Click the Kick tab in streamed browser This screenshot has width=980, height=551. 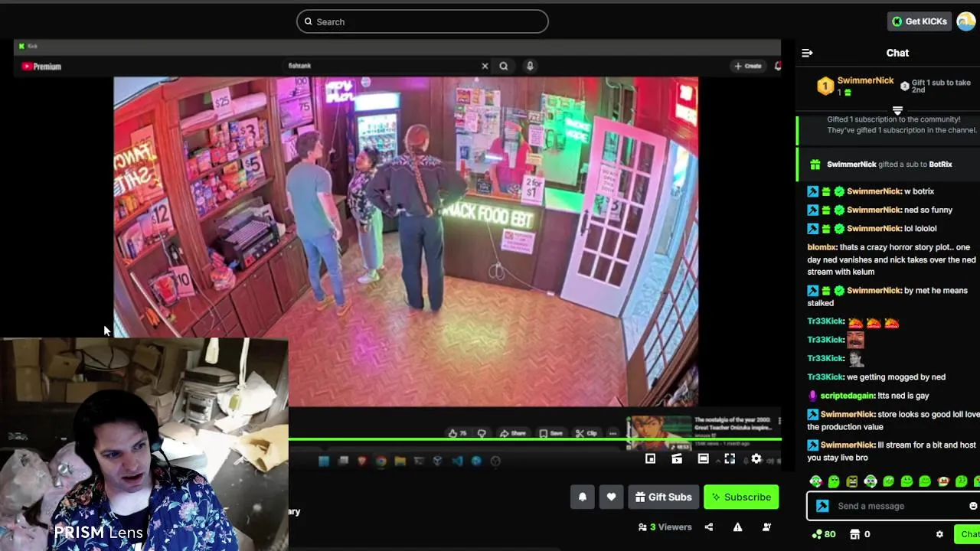[x=28, y=47]
